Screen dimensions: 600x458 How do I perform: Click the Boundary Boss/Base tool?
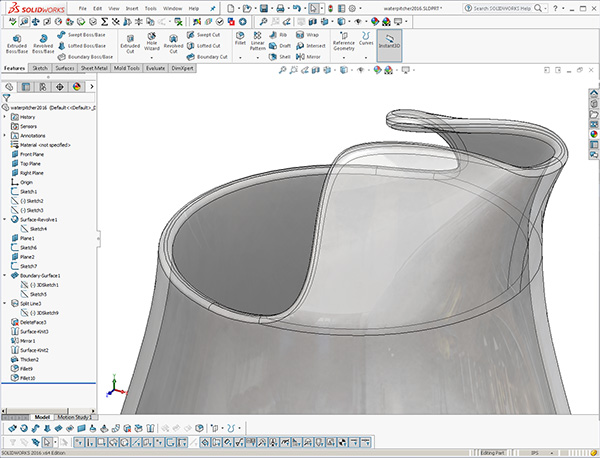(x=85, y=57)
